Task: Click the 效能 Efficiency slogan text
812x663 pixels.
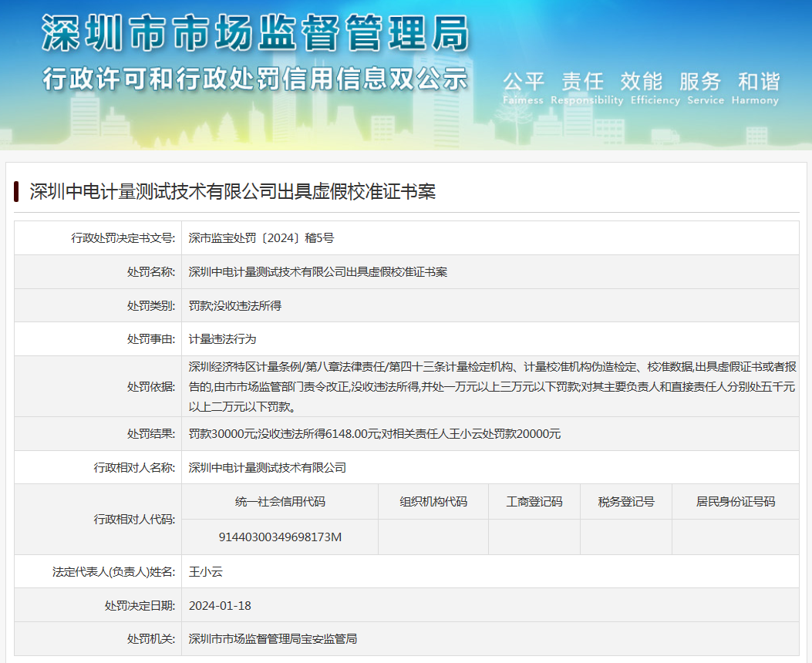Action: coord(641,88)
